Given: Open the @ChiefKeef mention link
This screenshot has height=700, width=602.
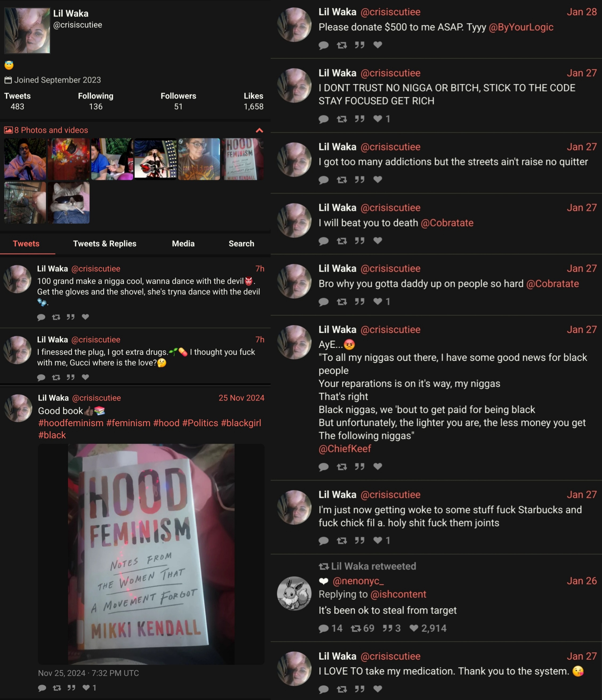Looking at the screenshot, I should [x=344, y=449].
